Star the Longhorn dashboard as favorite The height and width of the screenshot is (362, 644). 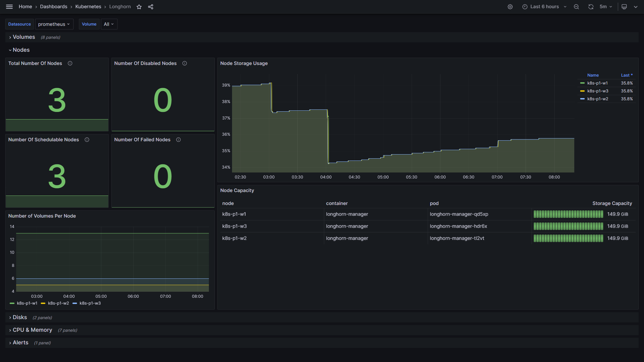(139, 7)
